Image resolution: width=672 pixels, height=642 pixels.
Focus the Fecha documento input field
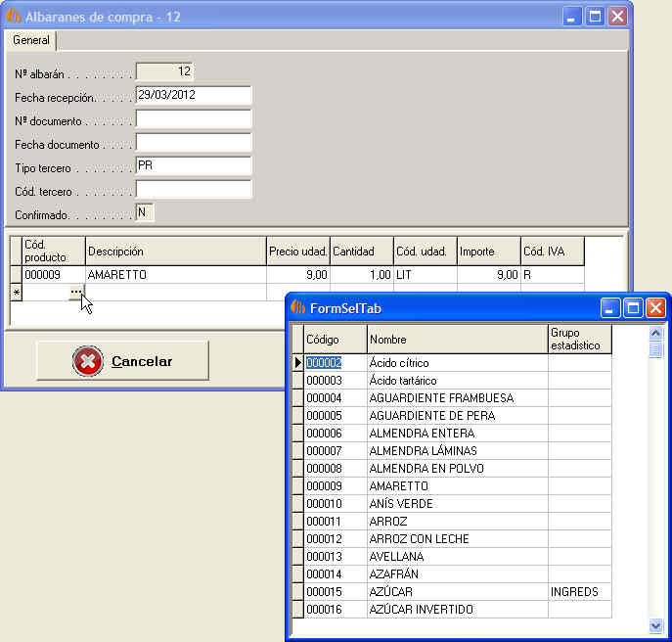coord(194,142)
